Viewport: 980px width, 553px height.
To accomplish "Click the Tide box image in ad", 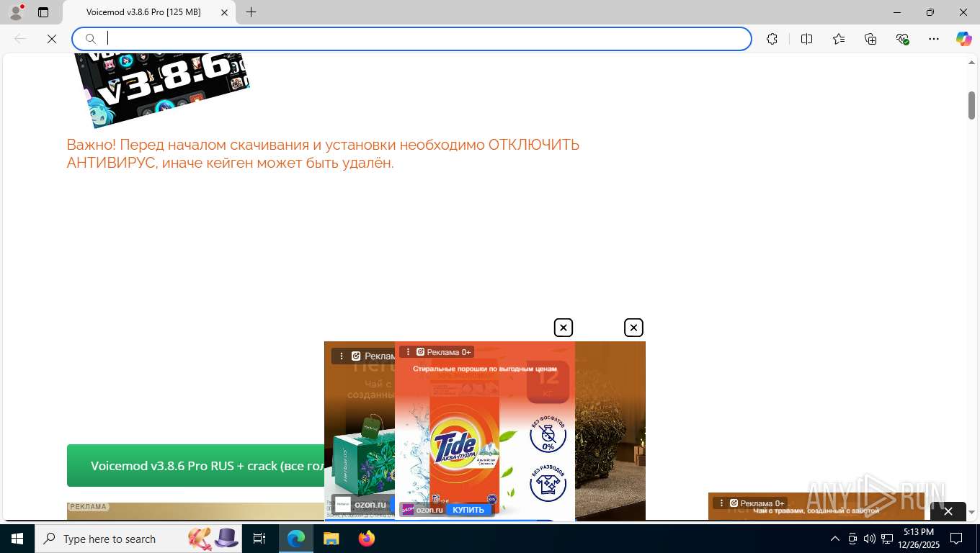I will click(464, 445).
